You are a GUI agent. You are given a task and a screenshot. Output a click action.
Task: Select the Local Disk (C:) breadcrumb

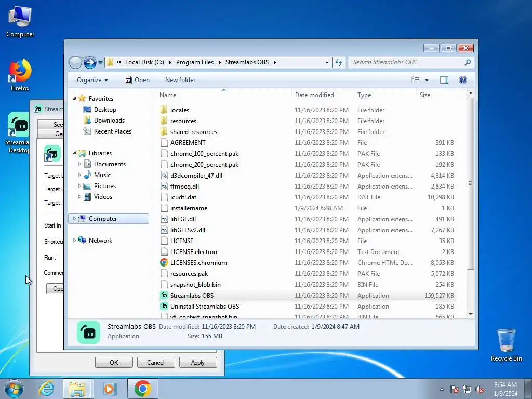[x=144, y=62]
